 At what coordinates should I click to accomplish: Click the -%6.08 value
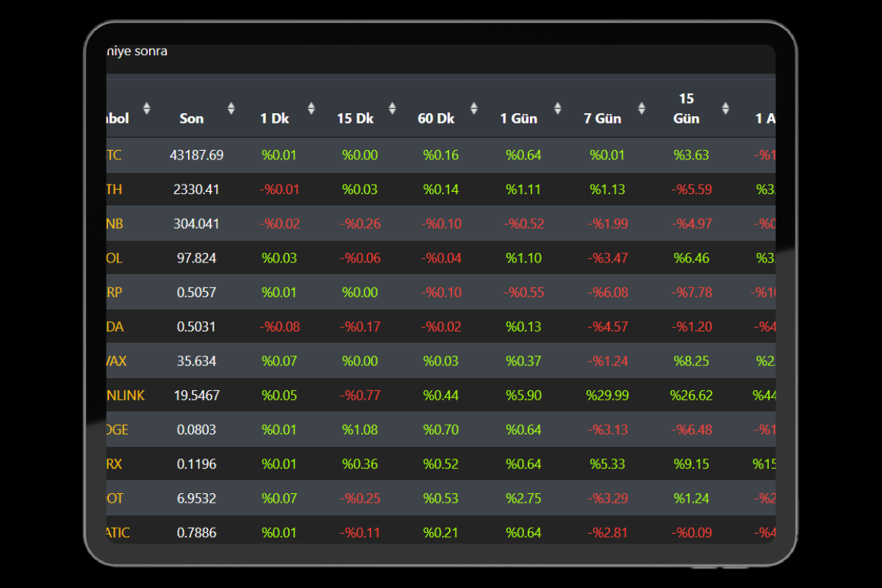click(x=607, y=293)
